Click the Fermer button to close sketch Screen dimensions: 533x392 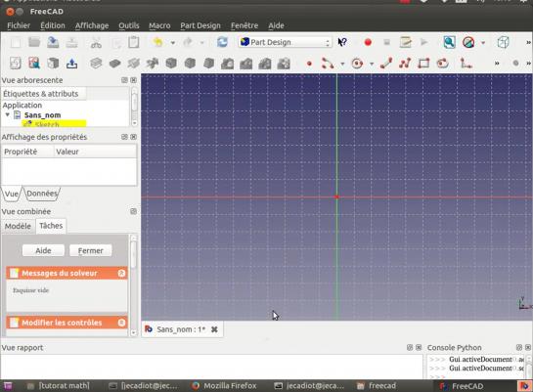[90, 250]
